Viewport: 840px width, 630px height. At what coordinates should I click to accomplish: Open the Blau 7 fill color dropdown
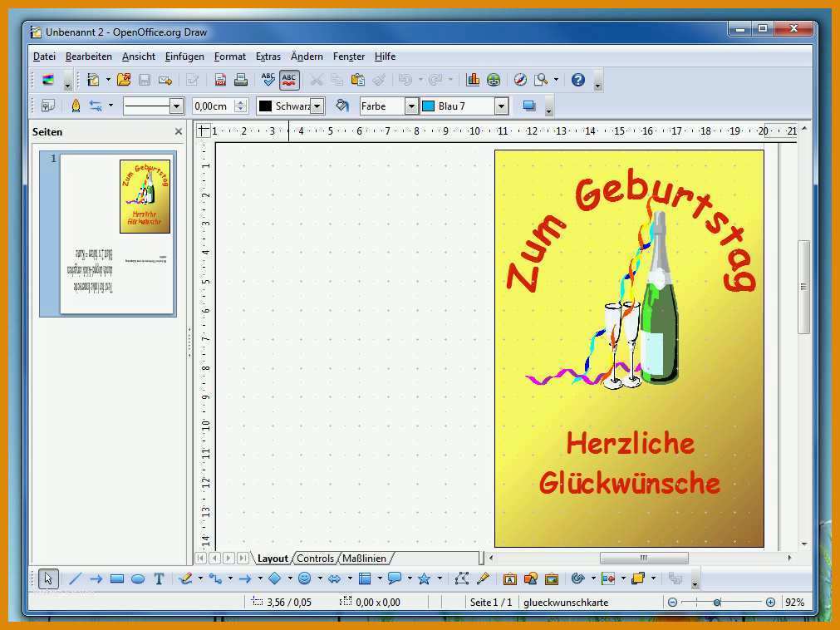[x=501, y=106]
